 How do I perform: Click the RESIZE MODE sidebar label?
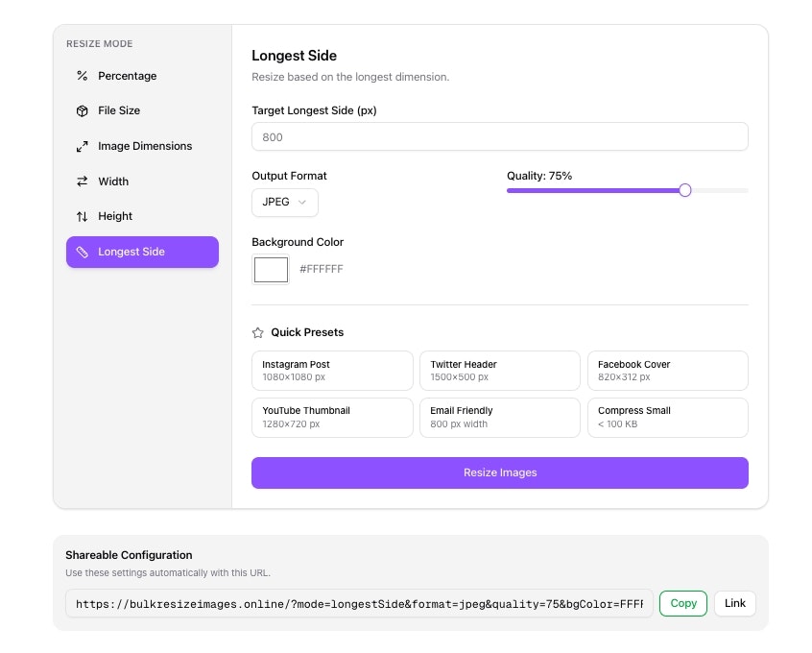[100, 44]
